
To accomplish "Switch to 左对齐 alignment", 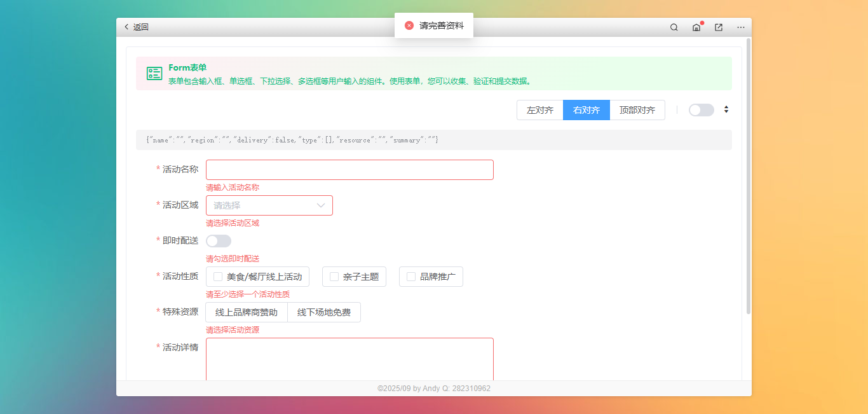I will tap(539, 109).
